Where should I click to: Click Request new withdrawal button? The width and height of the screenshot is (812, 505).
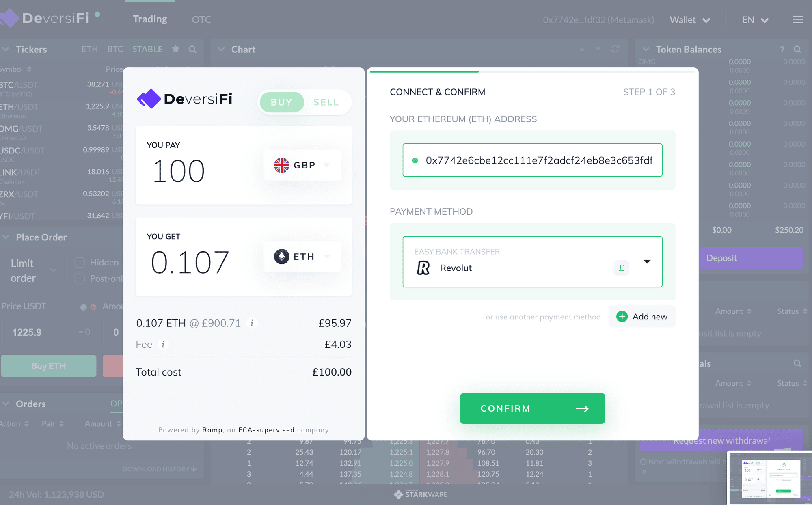pos(722,440)
